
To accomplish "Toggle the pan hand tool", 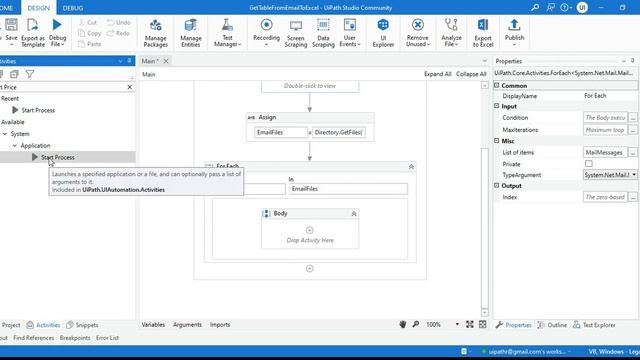I will (x=403, y=324).
